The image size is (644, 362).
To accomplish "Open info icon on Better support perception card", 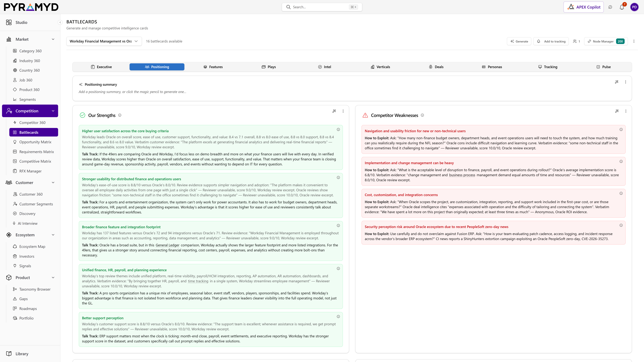I will (338, 316).
